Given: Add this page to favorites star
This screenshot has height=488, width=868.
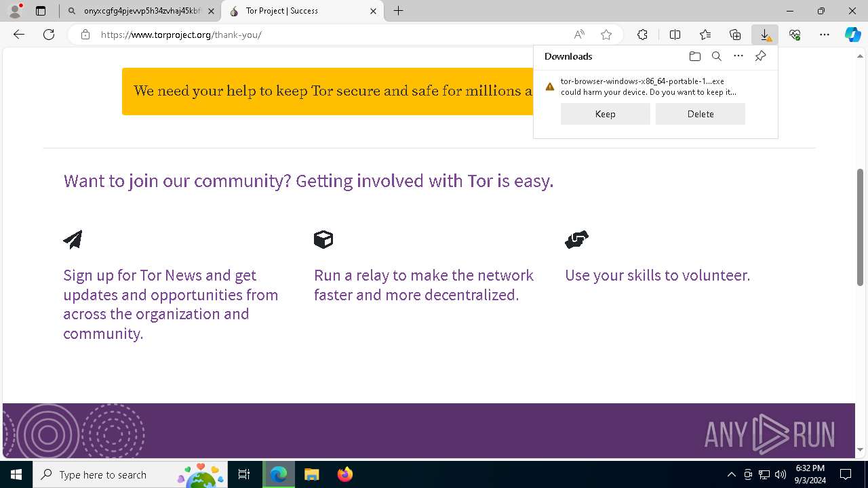Looking at the screenshot, I should (x=606, y=35).
